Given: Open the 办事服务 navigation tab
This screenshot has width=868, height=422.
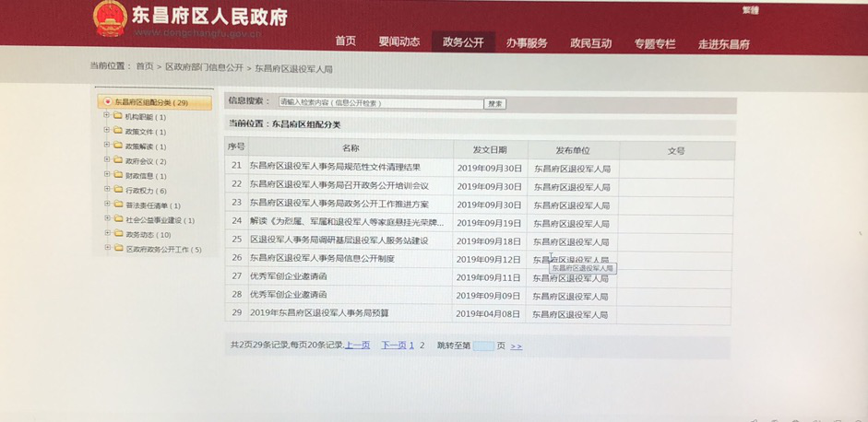Looking at the screenshot, I should click(527, 43).
